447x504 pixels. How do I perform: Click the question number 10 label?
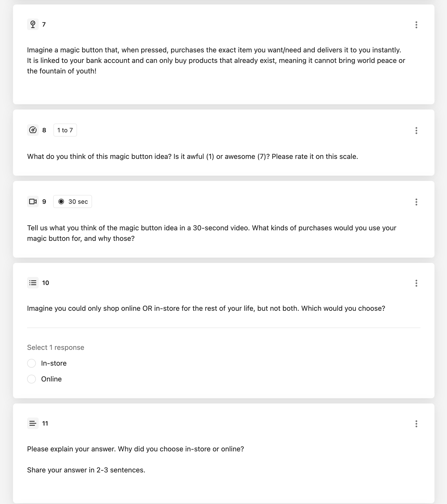(x=46, y=283)
